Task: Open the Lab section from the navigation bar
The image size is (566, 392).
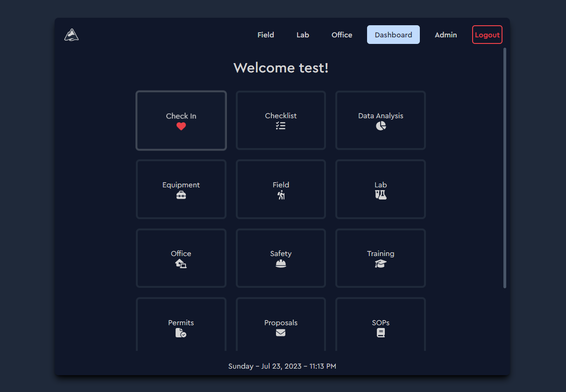Action: [303, 35]
